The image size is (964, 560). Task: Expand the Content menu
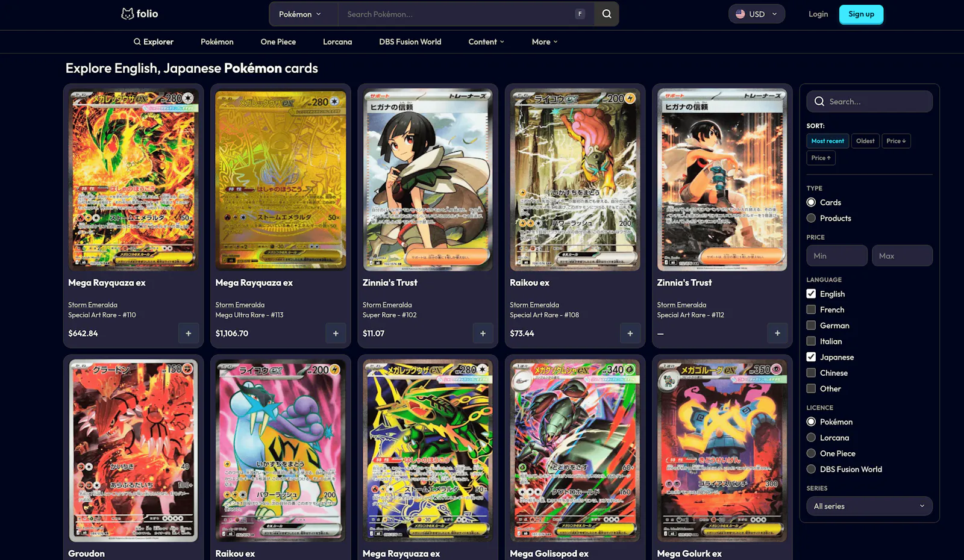pos(486,42)
